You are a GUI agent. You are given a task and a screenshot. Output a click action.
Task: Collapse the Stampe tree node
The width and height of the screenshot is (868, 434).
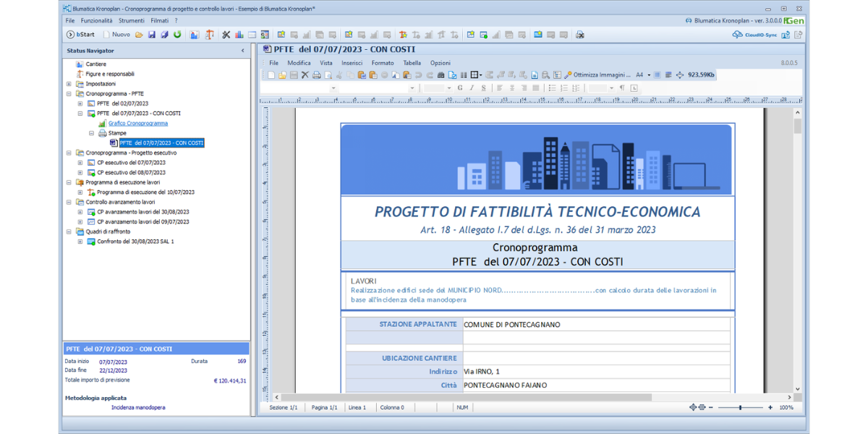click(91, 133)
